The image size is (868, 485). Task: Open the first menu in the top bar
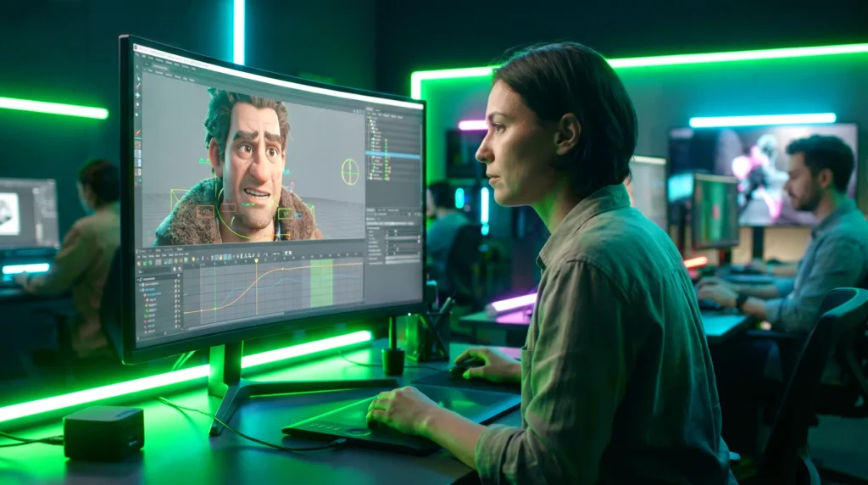[x=136, y=55]
